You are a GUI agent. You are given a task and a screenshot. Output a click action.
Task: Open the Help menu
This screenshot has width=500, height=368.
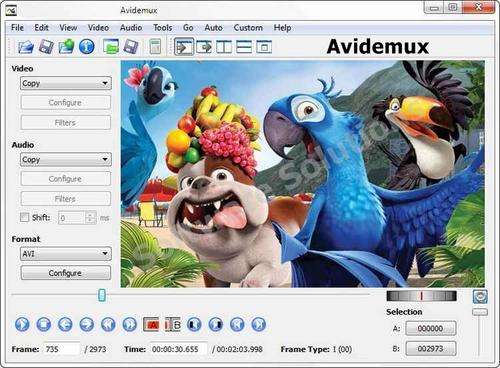[x=282, y=28]
